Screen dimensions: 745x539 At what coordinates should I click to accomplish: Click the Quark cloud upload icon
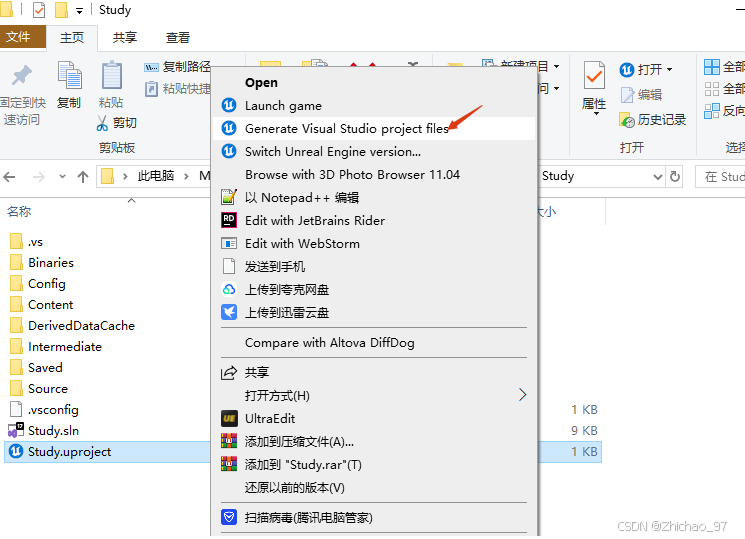pos(229,290)
